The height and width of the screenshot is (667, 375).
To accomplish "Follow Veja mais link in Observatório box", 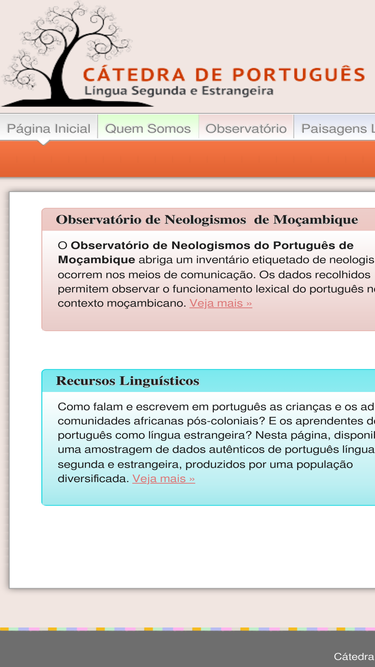I will point(221,303).
